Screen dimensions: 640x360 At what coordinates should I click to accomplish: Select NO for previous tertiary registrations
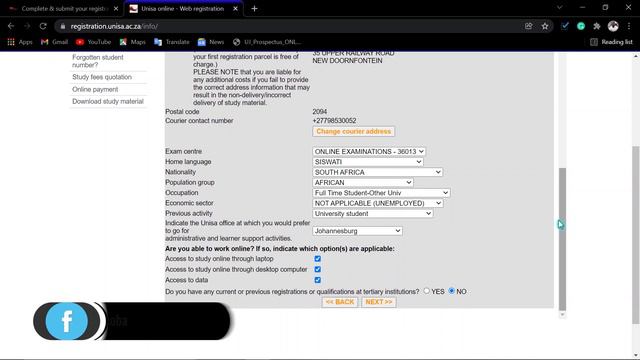pyautogui.click(x=451, y=291)
